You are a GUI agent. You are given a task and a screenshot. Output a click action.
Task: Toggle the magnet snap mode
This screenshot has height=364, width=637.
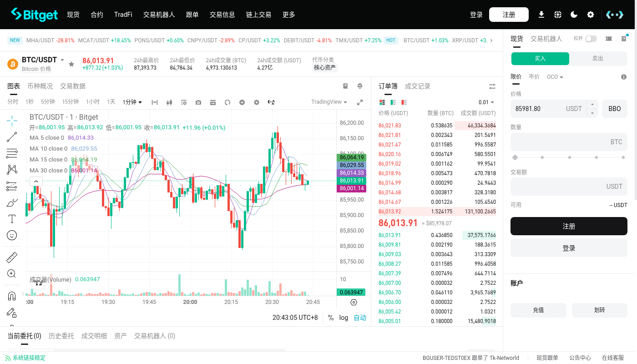tap(12, 296)
